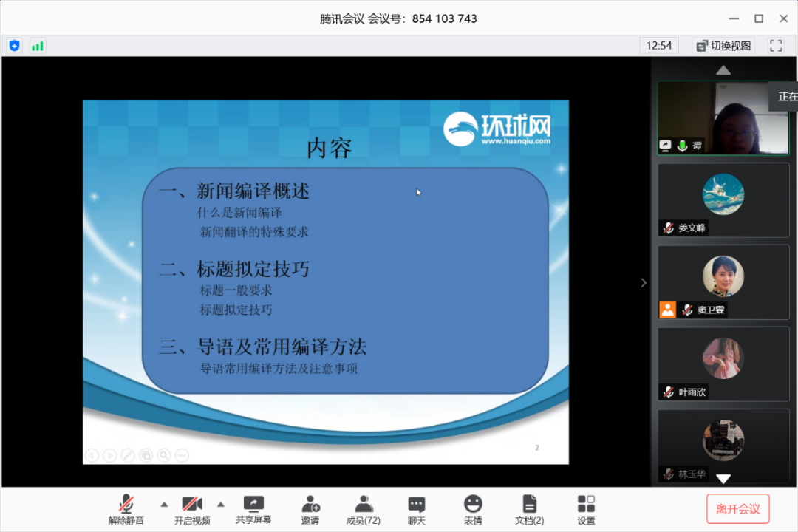Enter full screen mode icon
Viewport: 798px width, 532px height.
[x=776, y=46]
